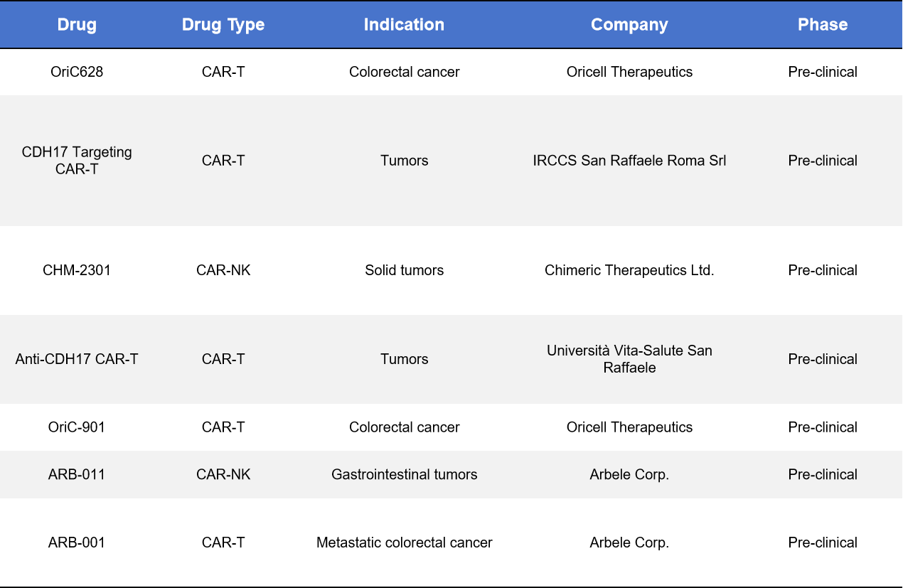
Task: Select the Gastrointestinal tumors indication cell
Action: pyautogui.click(x=404, y=474)
